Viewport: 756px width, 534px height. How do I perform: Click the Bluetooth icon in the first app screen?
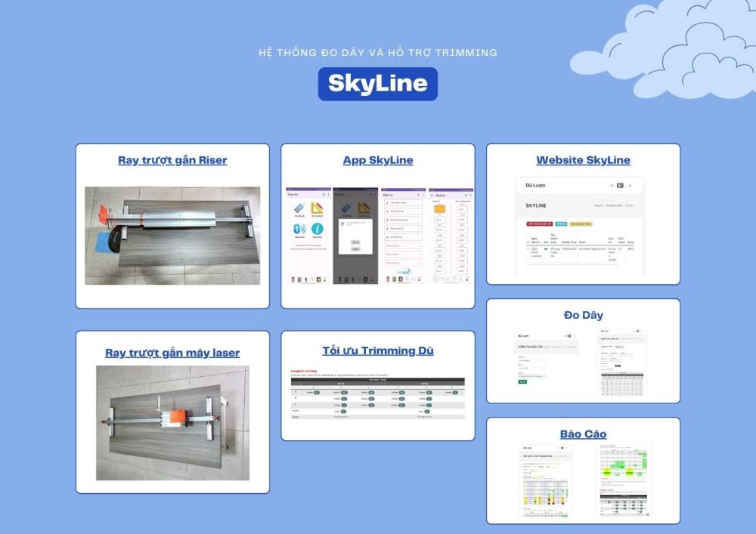(299, 229)
